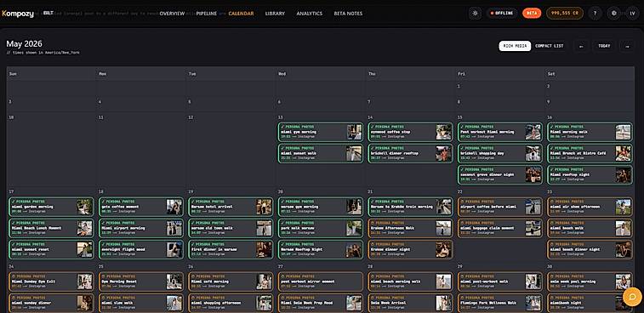The height and width of the screenshot is (313, 644).
Task: Go to next month with right arrow
Action: coord(627,46)
